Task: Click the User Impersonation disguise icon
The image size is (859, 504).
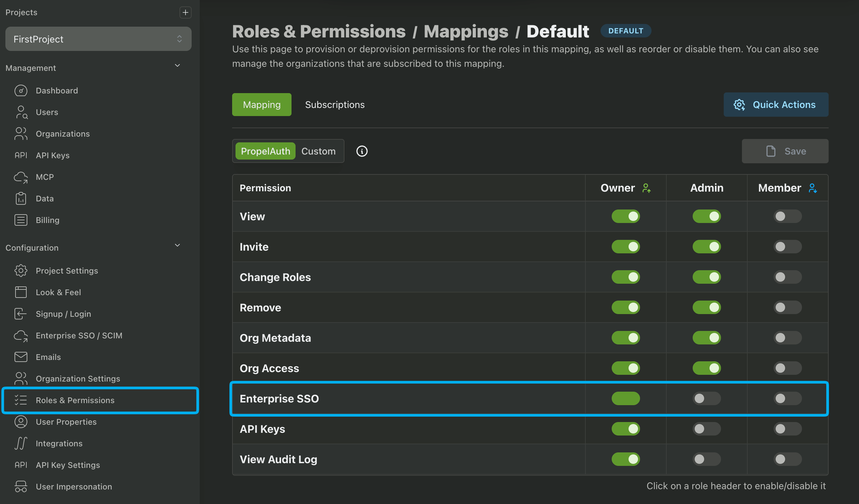Action: [x=21, y=486]
